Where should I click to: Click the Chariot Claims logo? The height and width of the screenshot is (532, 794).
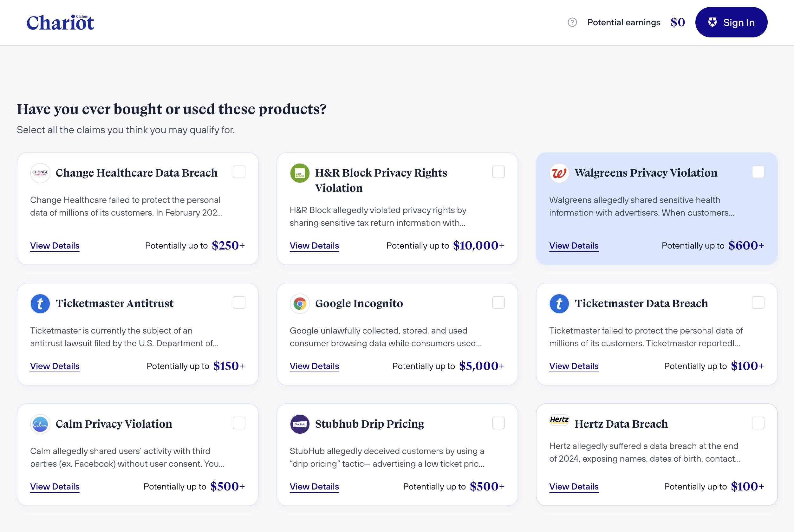[60, 23]
